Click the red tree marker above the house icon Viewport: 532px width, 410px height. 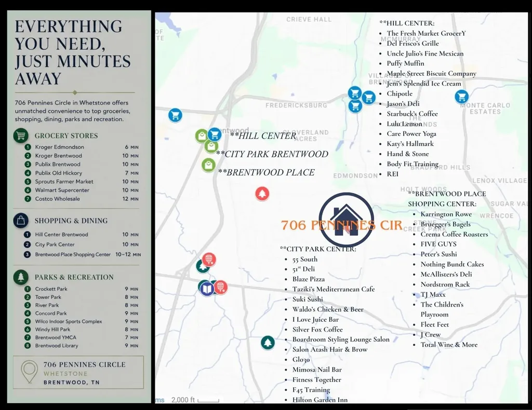(262, 194)
